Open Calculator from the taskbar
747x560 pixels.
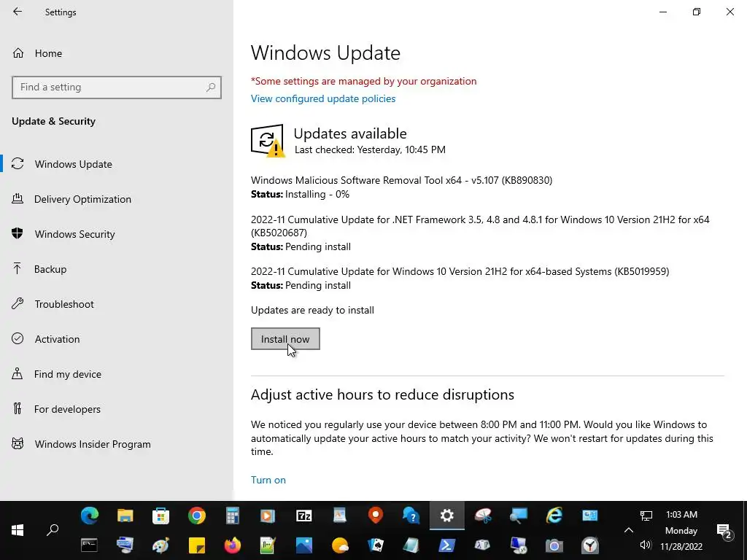[233, 516]
